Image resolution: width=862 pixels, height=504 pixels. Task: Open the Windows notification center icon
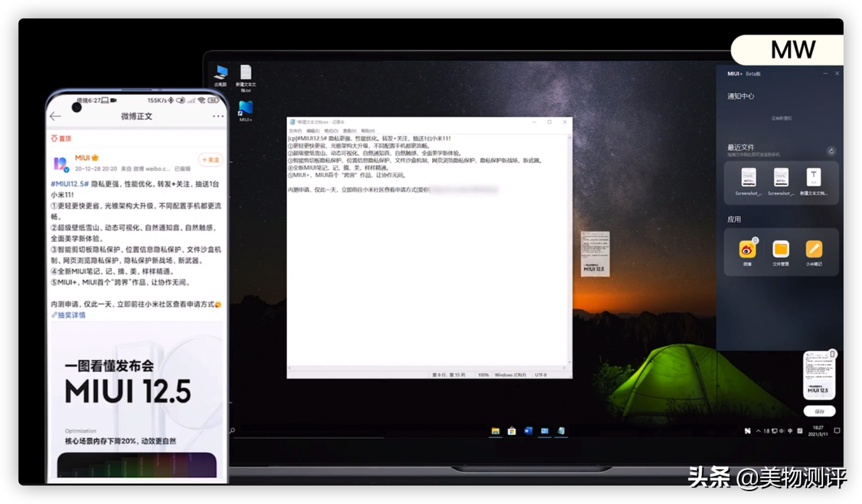[837, 431]
